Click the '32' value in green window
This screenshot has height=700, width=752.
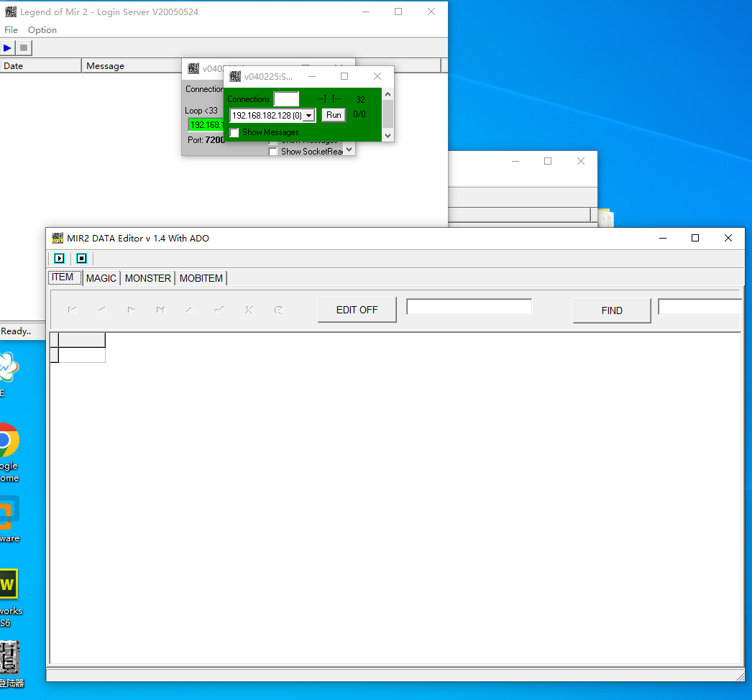click(x=360, y=99)
